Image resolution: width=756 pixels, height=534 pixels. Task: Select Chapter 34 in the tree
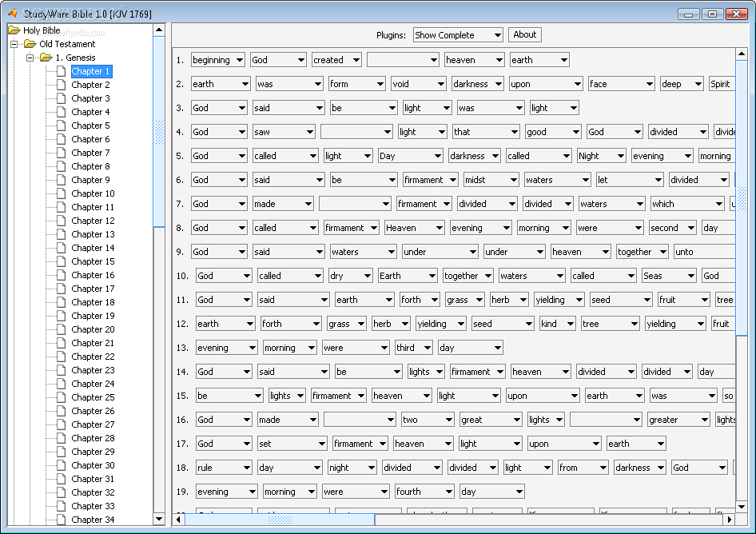coord(93,520)
